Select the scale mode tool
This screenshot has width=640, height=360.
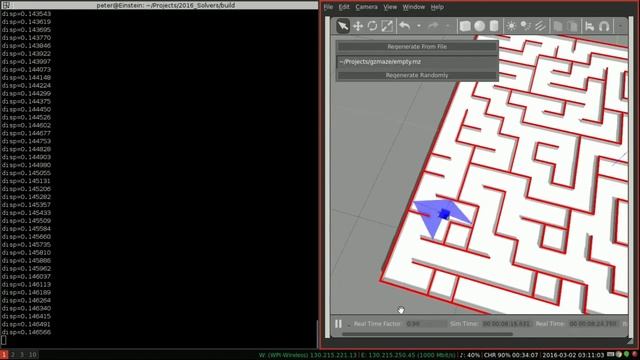(x=387, y=26)
